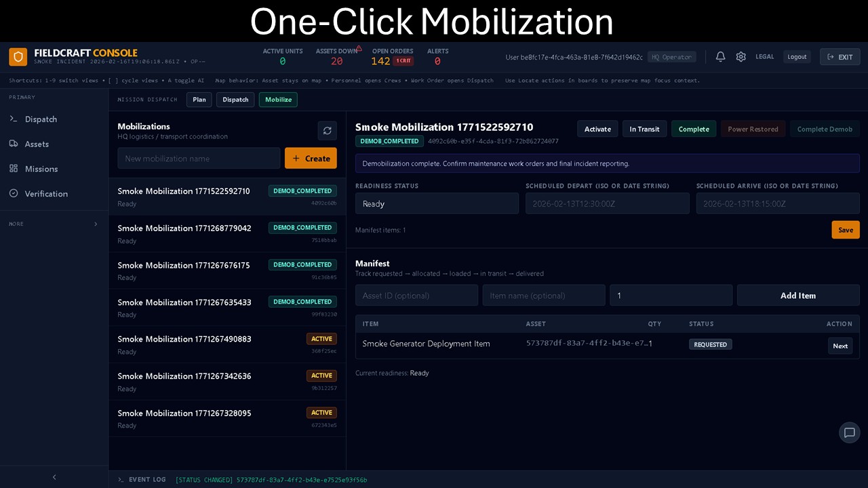Click the REQUESTED status badge
868x488 pixels.
click(710, 344)
